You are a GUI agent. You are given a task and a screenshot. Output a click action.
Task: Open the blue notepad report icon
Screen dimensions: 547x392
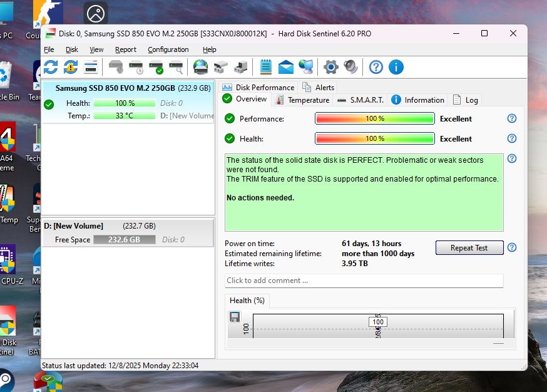tap(266, 67)
